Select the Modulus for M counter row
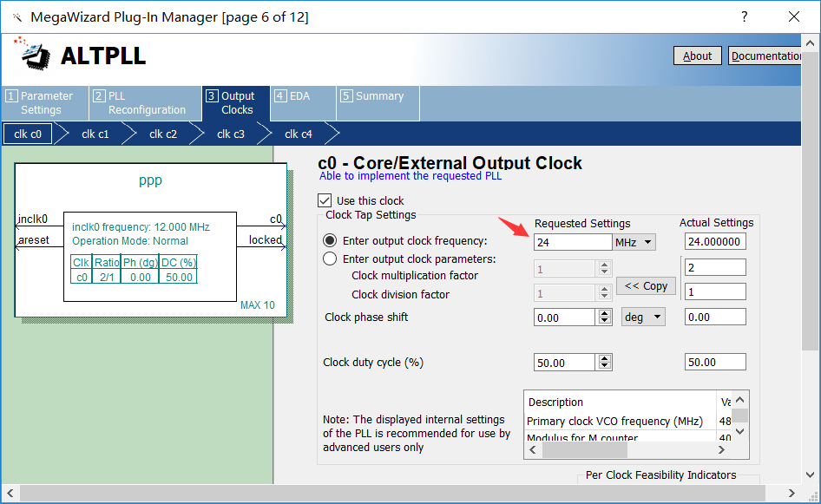The height and width of the screenshot is (504, 821). (x=628, y=437)
